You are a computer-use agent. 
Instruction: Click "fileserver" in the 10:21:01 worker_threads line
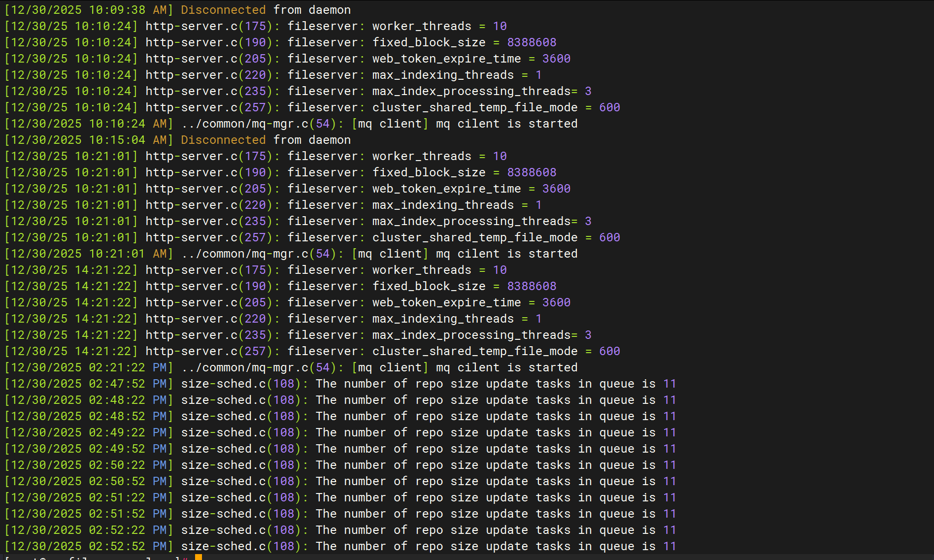click(323, 156)
